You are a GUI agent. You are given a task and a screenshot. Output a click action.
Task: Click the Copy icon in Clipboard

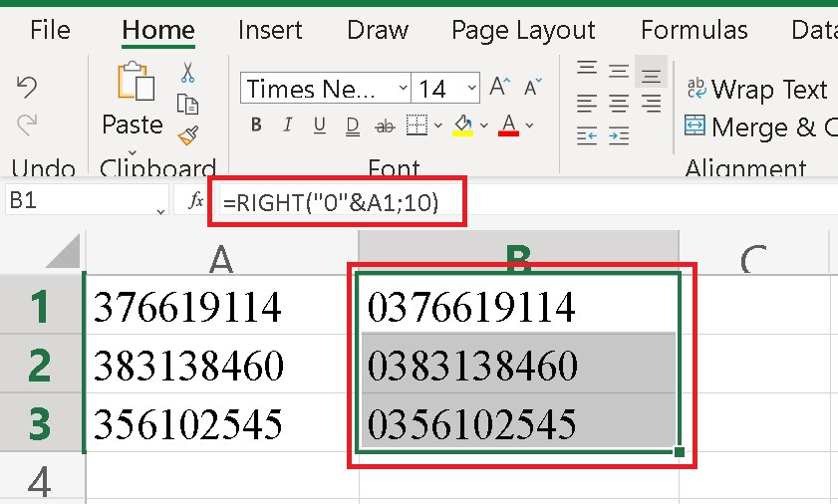(187, 104)
